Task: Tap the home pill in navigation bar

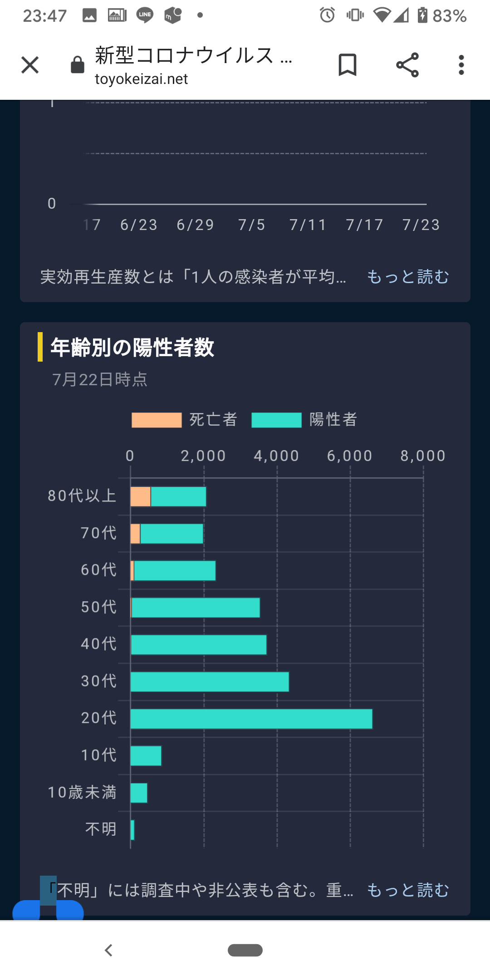Action: [x=245, y=950]
